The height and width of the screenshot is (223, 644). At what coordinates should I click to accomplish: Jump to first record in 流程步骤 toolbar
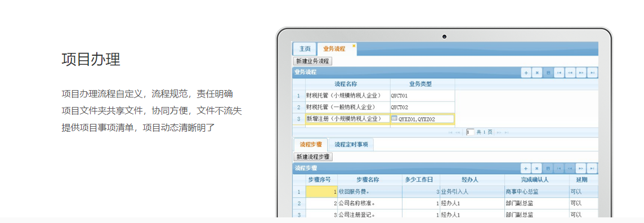coord(559,168)
